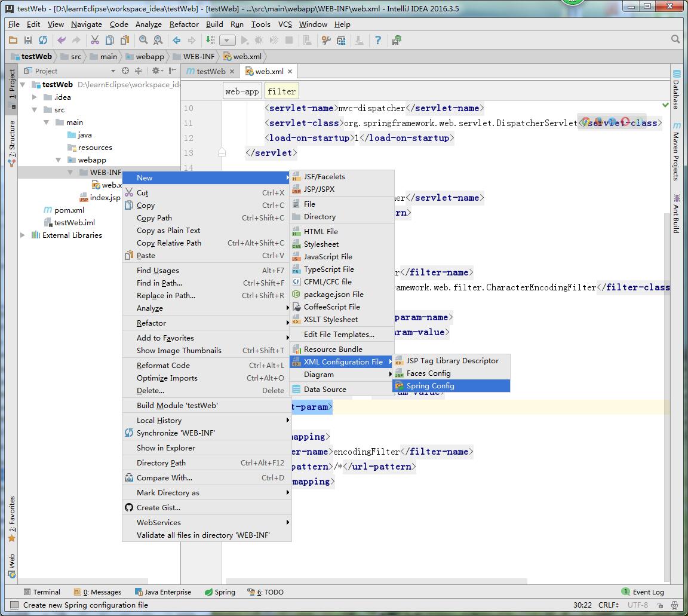Click the Search Everywhere magnifier icon

(675, 39)
